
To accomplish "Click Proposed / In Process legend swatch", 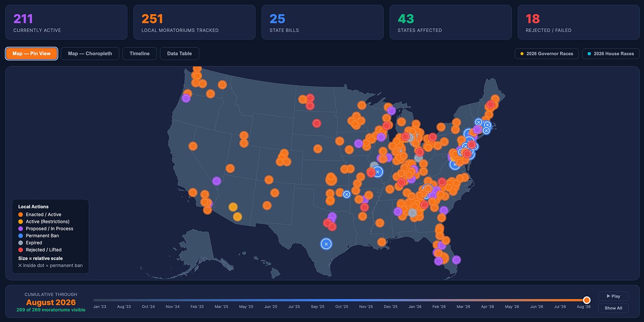I will (x=20, y=229).
